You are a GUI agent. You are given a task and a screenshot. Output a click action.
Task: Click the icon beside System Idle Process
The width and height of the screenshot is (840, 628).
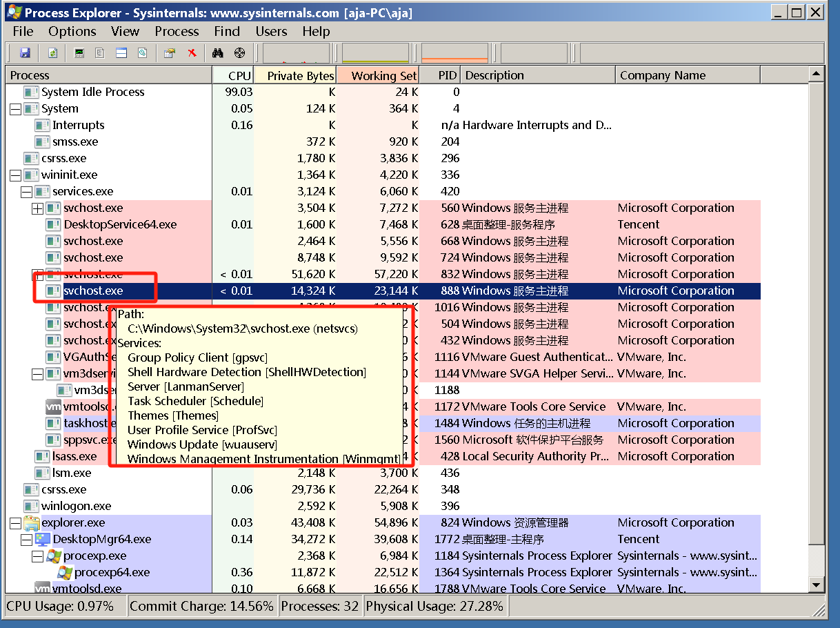pyautogui.click(x=31, y=92)
